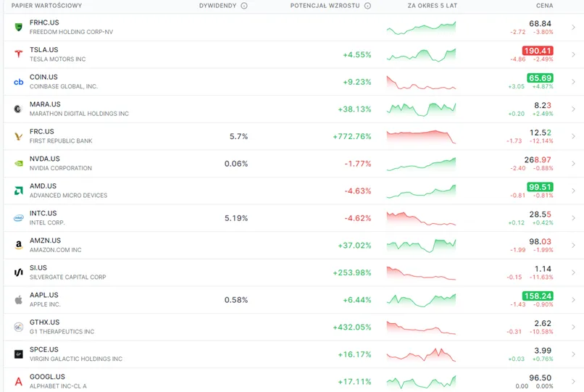Click the Za okres 5 lat column header
Screen dimensions: 584x392
(433, 6)
